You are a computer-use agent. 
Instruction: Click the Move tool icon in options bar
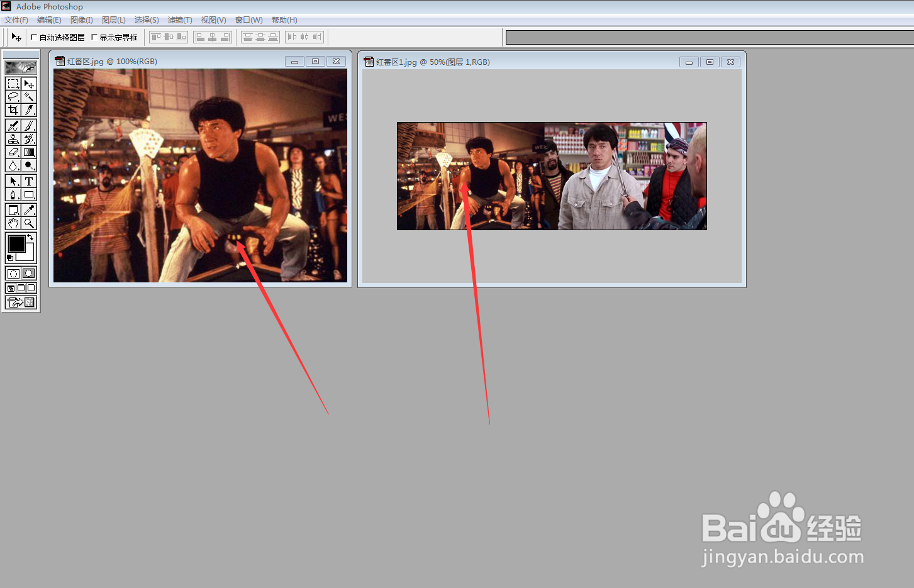tap(16, 37)
